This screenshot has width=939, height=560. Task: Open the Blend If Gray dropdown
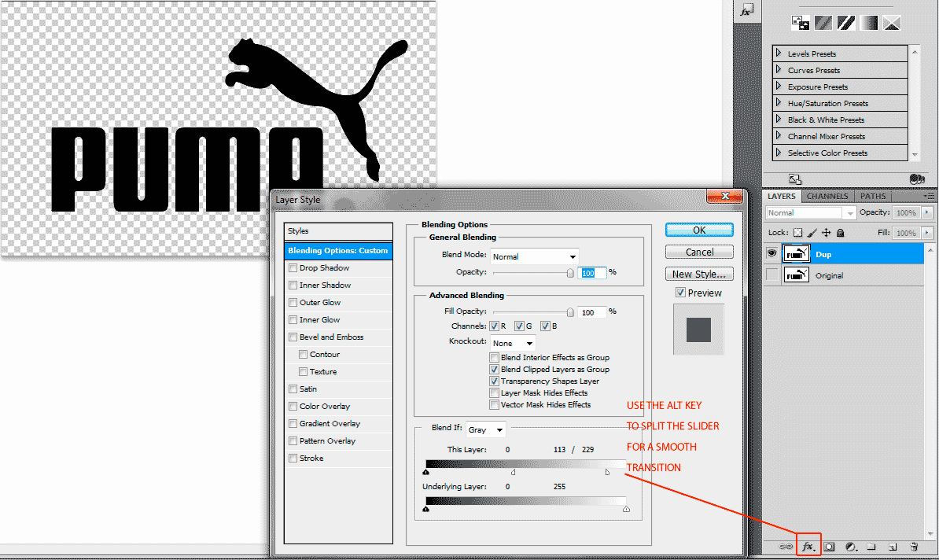coord(485,429)
